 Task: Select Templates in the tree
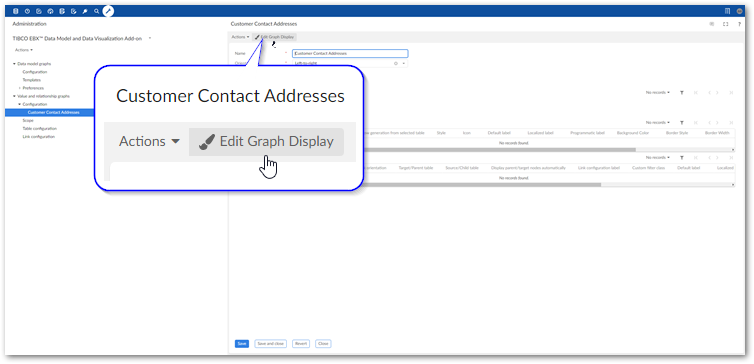click(x=32, y=80)
